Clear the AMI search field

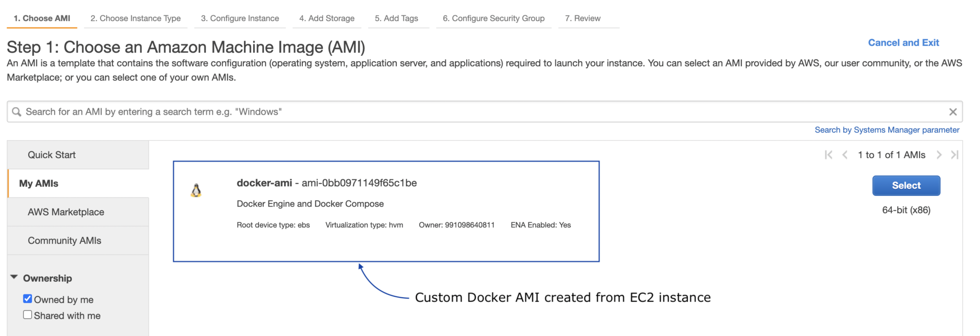coord(953,111)
